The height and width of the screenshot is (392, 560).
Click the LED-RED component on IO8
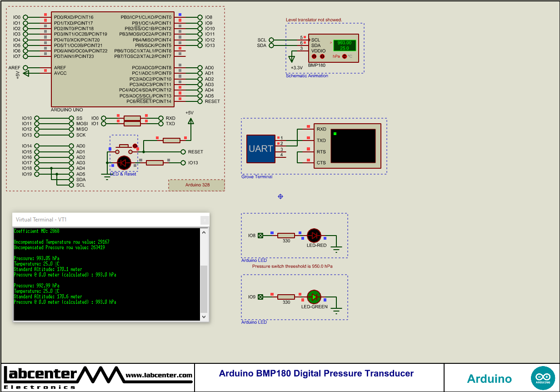click(x=314, y=236)
